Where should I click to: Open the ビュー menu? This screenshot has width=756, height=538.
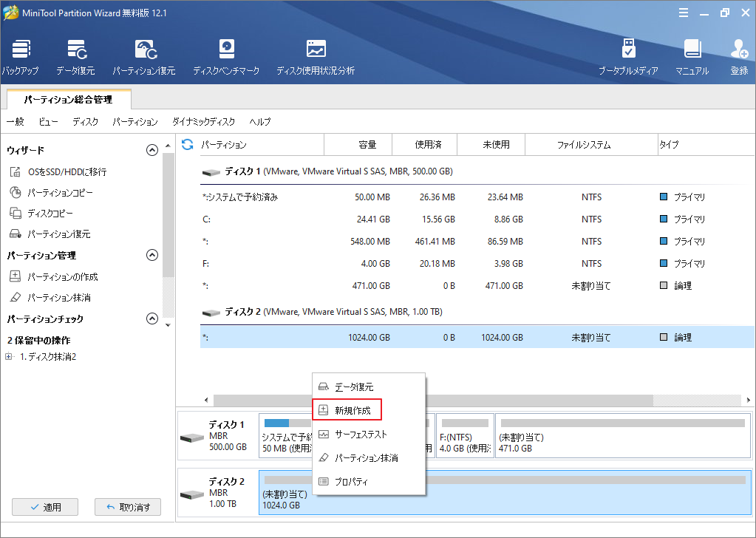coord(48,121)
